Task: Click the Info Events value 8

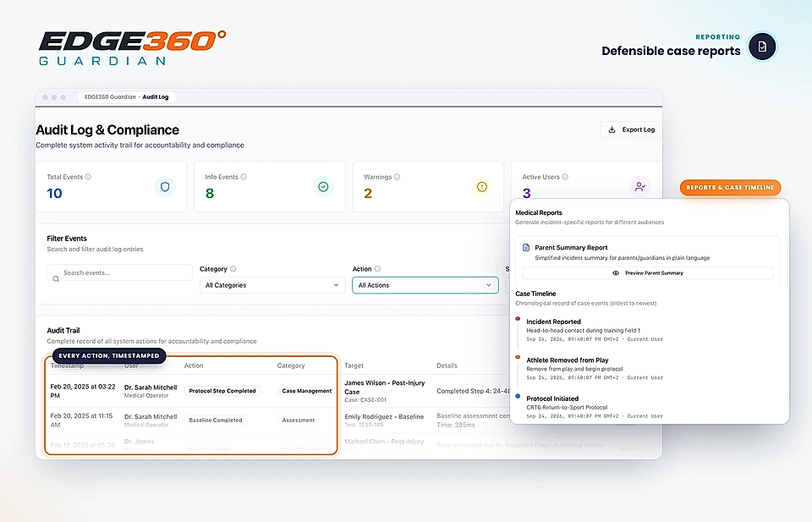Action: coord(209,194)
